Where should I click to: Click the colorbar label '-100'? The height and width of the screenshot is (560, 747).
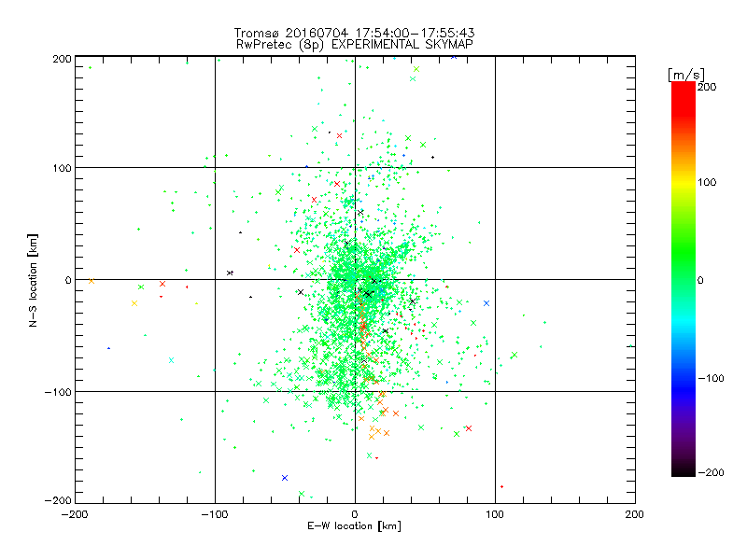click(x=711, y=378)
